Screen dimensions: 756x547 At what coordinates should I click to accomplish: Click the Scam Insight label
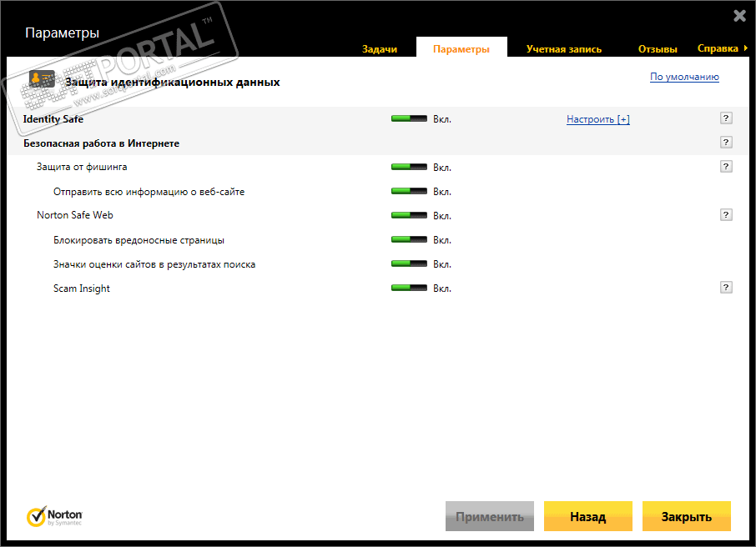[82, 289]
